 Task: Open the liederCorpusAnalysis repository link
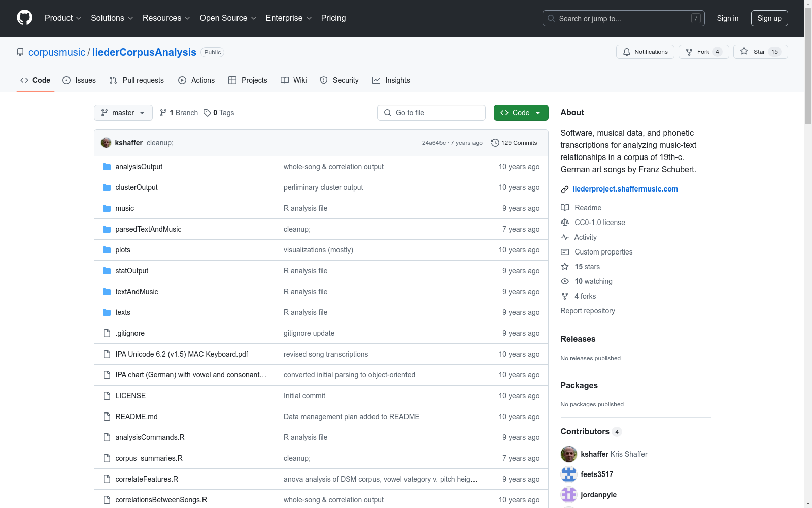coord(144,52)
